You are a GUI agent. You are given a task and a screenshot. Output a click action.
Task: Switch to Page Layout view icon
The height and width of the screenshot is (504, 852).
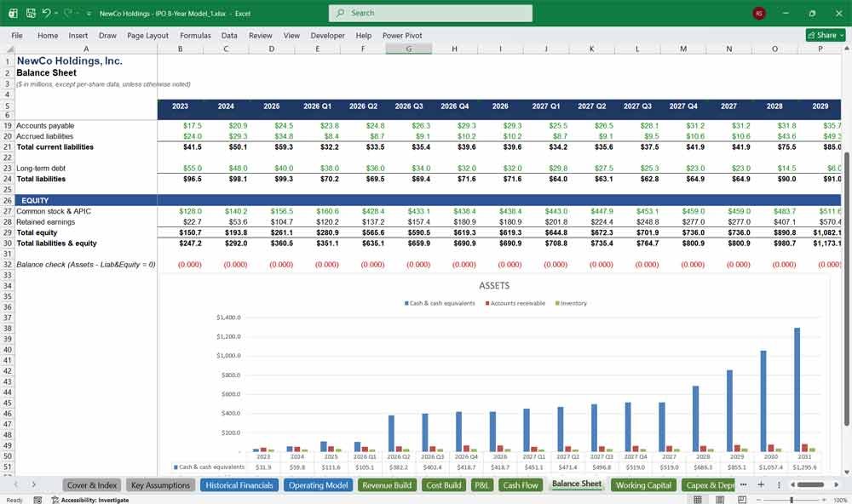pyautogui.click(x=720, y=500)
